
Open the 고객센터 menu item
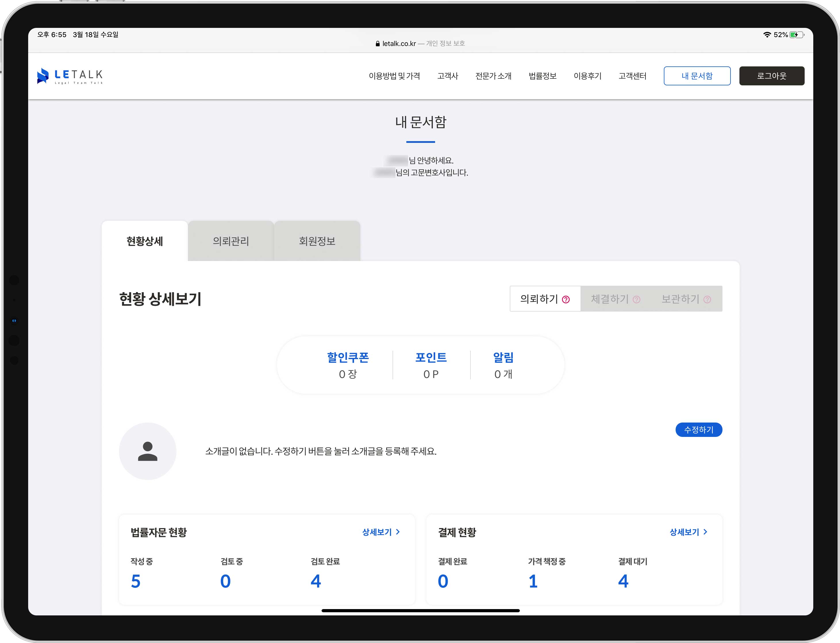coord(632,76)
